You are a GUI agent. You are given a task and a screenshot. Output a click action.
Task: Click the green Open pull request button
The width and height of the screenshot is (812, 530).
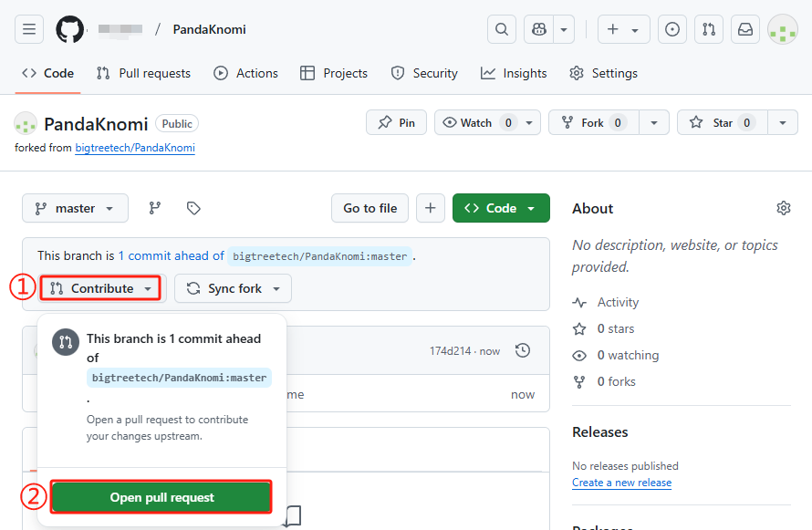(161, 497)
